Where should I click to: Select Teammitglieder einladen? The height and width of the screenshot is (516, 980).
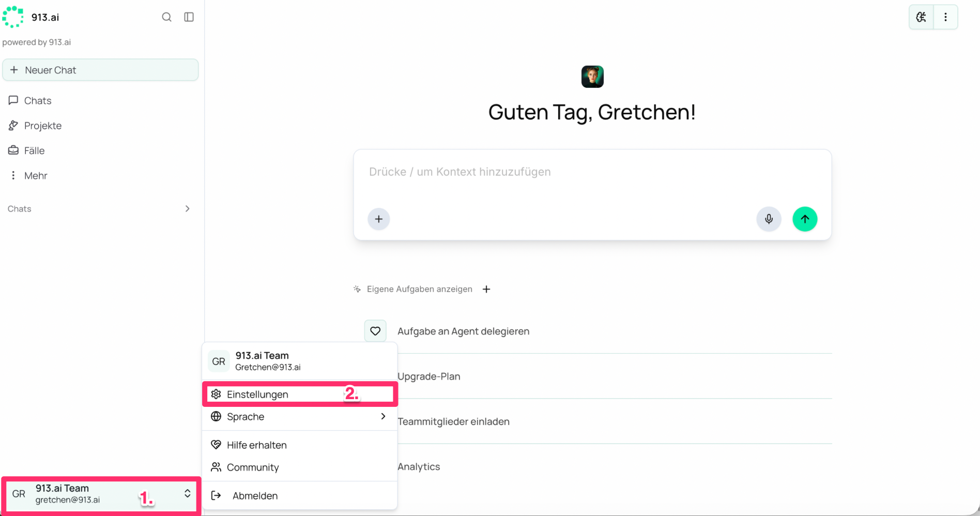[453, 421]
